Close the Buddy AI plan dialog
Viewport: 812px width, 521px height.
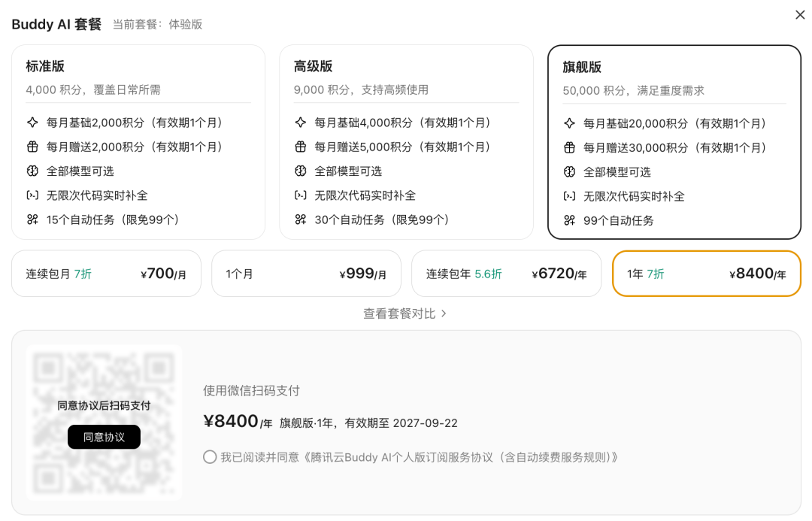799,15
